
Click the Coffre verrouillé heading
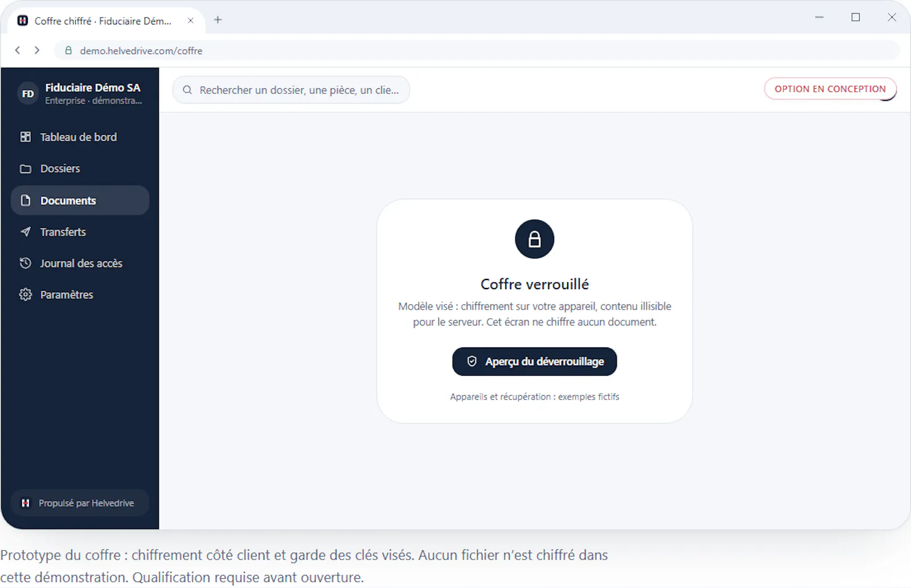(x=535, y=284)
